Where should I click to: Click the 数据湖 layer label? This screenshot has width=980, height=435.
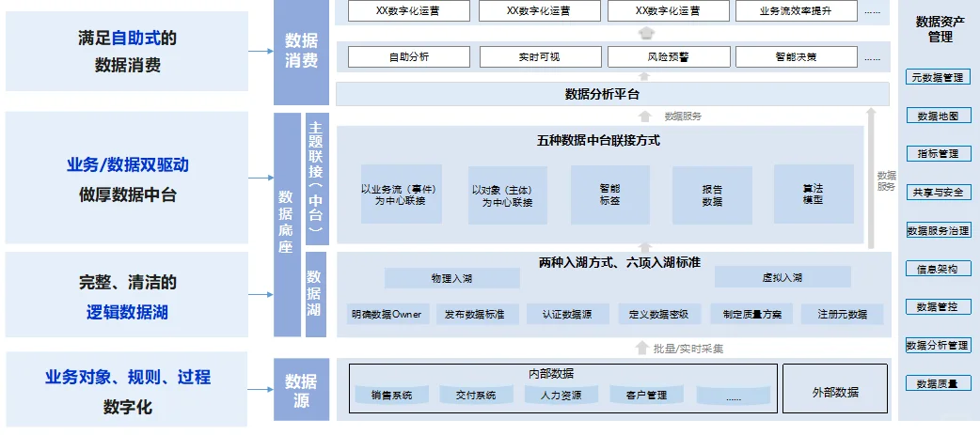(315, 295)
